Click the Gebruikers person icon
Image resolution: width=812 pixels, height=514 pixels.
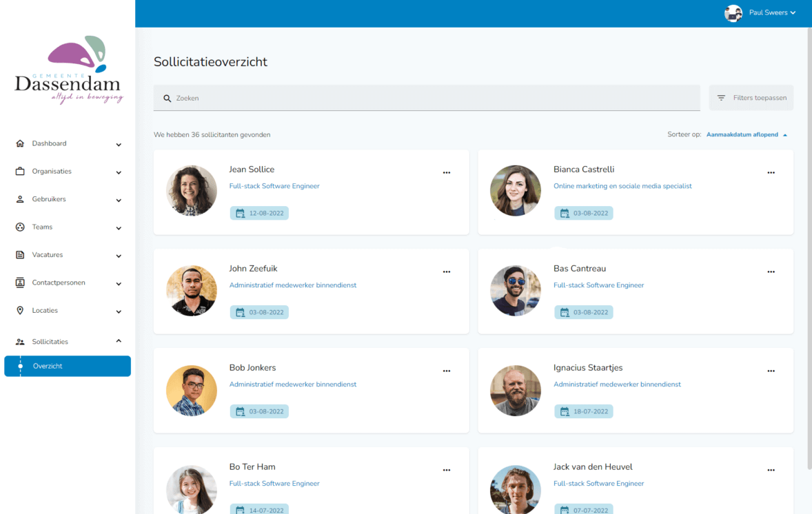pyautogui.click(x=20, y=199)
